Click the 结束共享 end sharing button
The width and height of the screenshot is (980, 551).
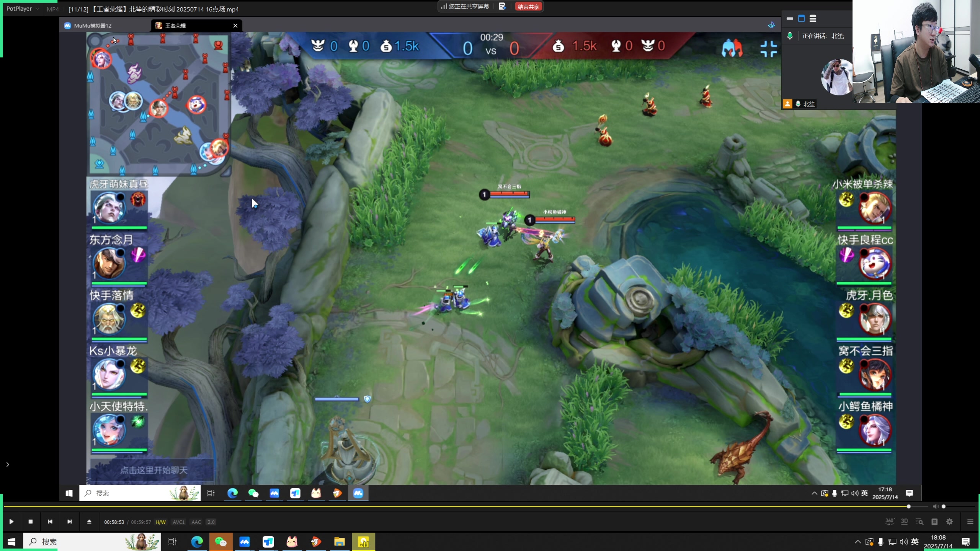[528, 7]
